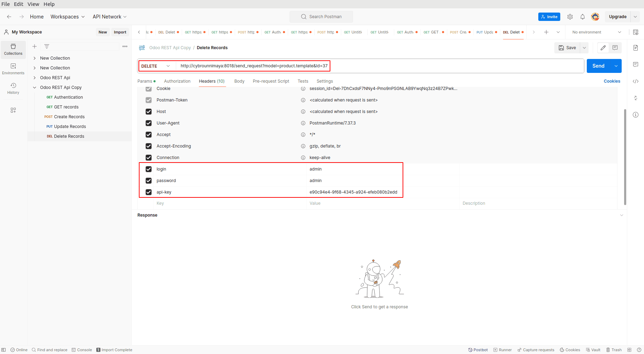Image resolution: width=644 pixels, height=354 pixels.
Task: Click the Save button
Action: tap(567, 48)
